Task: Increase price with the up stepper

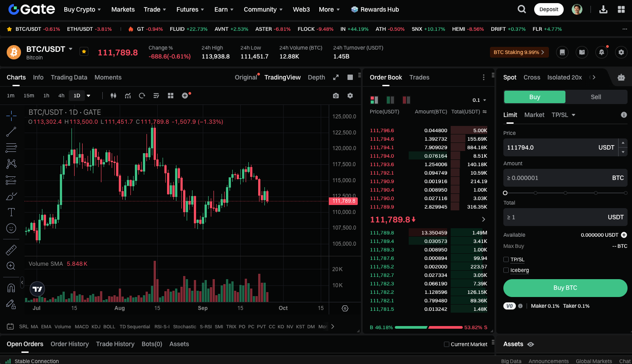Action: pyautogui.click(x=624, y=143)
